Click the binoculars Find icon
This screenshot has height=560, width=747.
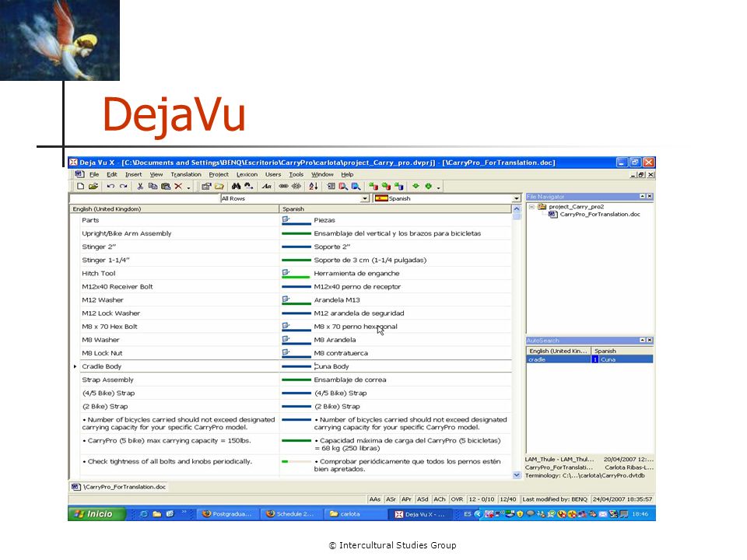(x=237, y=186)
